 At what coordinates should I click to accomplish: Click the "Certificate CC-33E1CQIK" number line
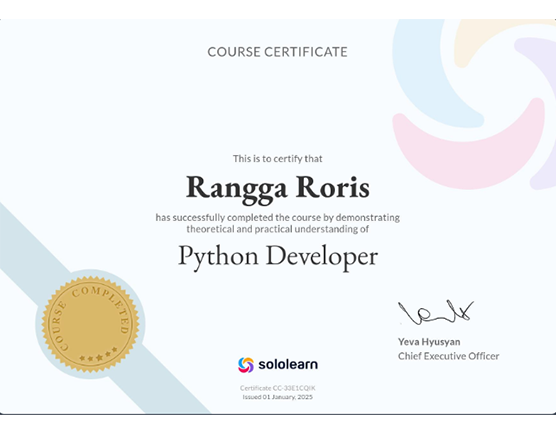278,388
